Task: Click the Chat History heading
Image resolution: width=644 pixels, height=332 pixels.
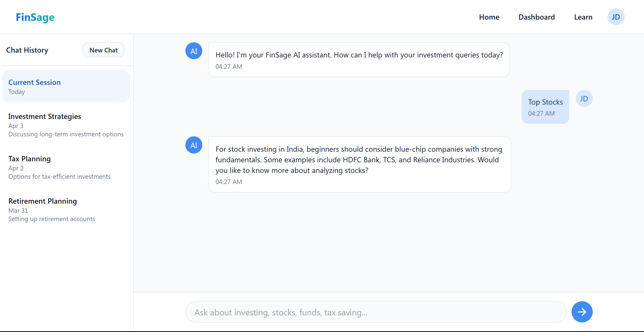Action: 27,50
